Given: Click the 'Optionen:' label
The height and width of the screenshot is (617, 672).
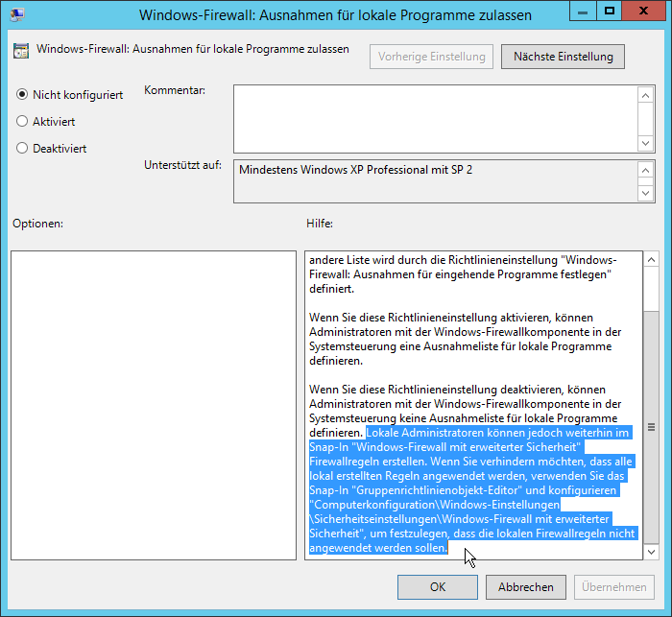Looking at the screenshot, I should click(37, 224).
